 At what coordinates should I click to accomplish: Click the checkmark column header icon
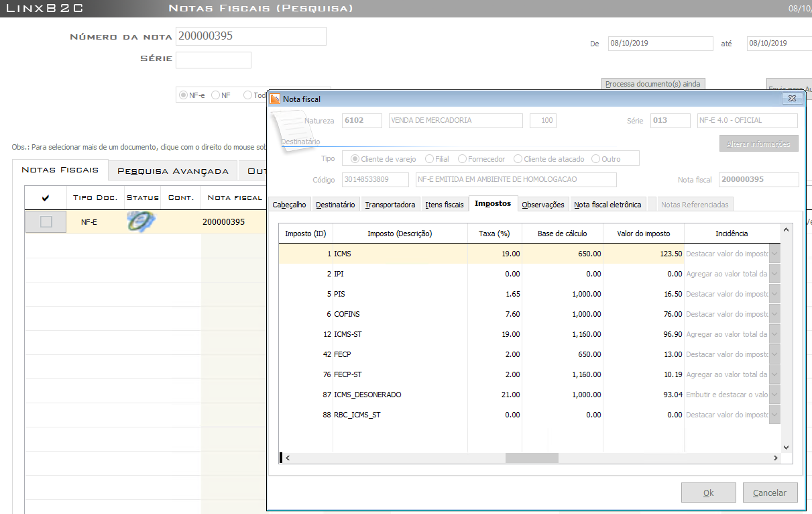tap(45, 197)
